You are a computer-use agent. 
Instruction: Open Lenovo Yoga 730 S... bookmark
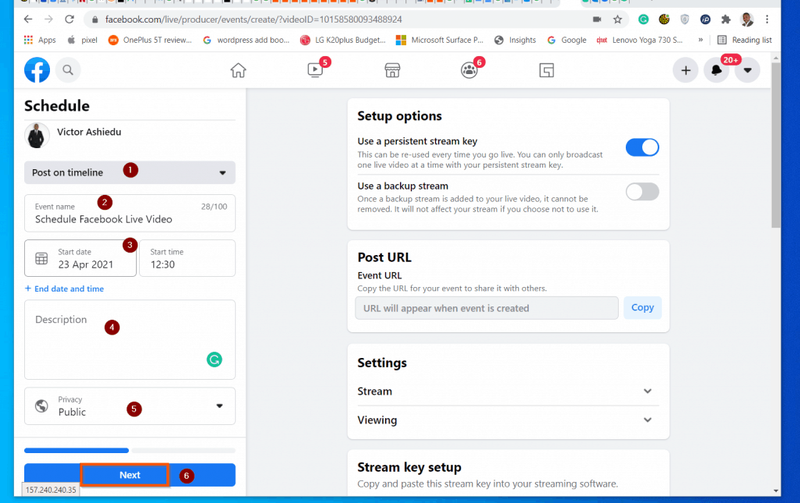(640, 40)
